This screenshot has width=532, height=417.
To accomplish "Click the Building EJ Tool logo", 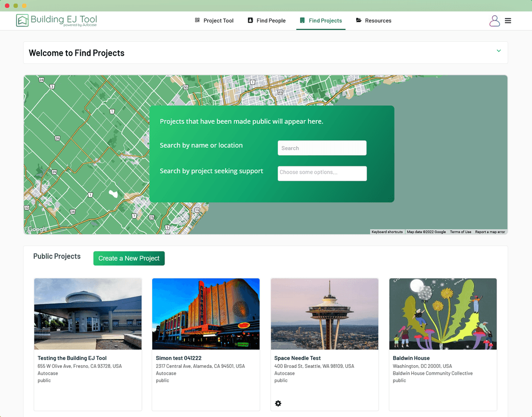I will [56, 20].
